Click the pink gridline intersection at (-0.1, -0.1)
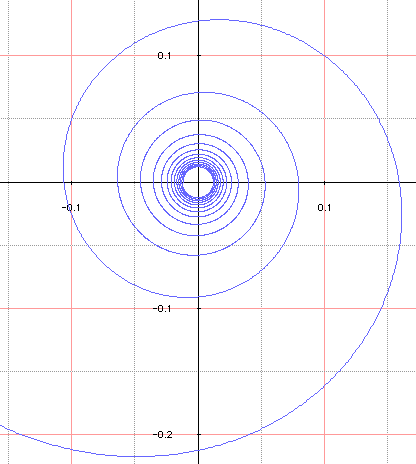The image size is (416, 464). (x=72, y=308)
